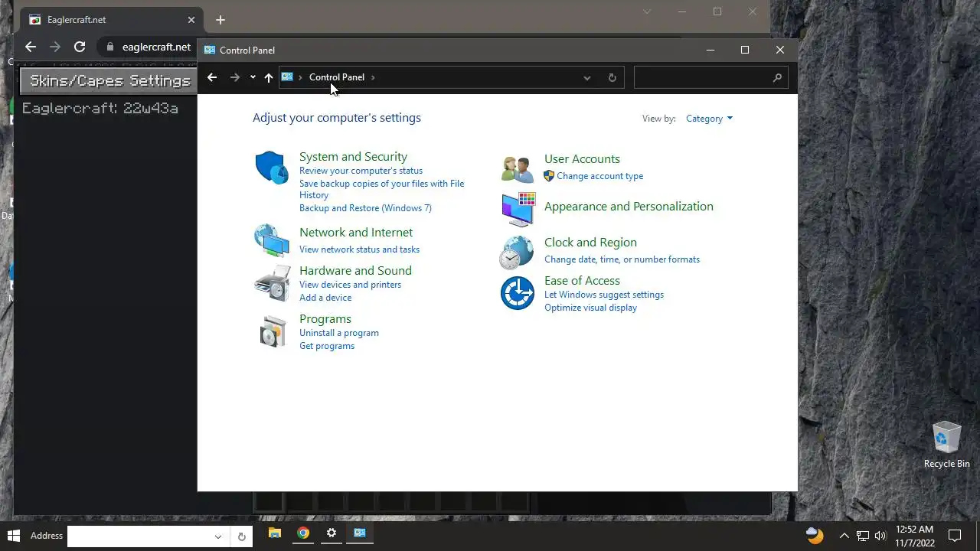This screenshot has width=980, height=551.
Task: Open the volume icon in system tray
Action: (880, 536)
